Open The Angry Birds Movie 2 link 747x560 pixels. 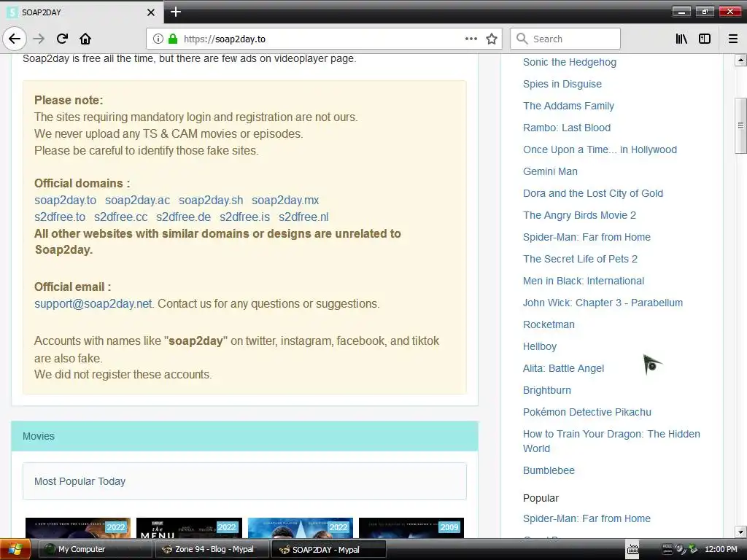pyautogui.click(x=579, y=215)
